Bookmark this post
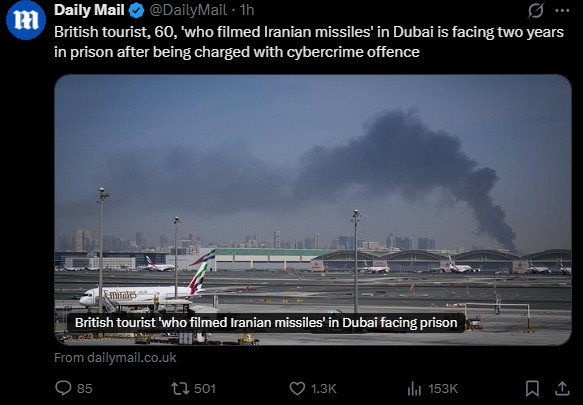 532,389
